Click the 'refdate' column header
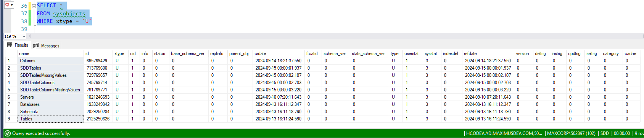The width and height of the screenshot is (644, 138). tap(488, 54)
